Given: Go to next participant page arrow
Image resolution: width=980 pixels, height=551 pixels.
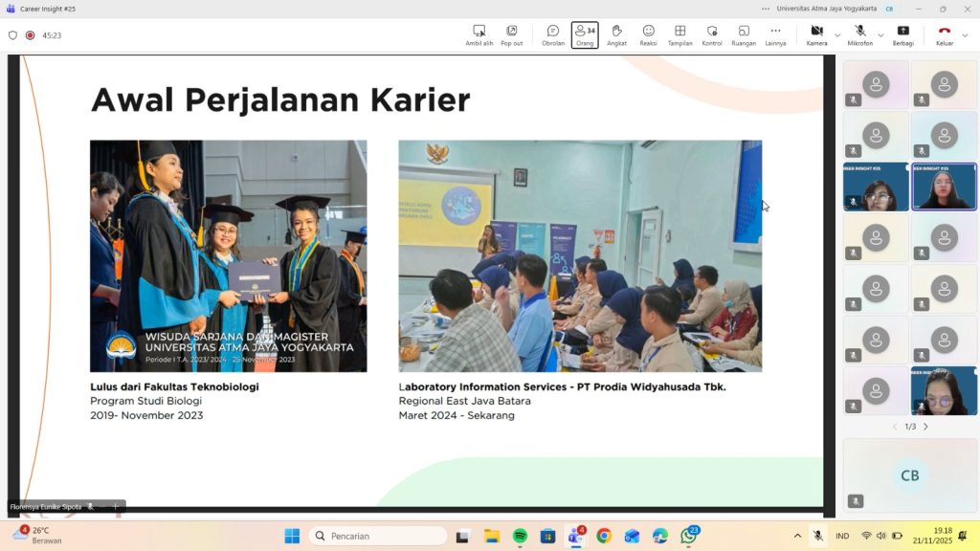Looking at the screenshot, I should 925,427.
